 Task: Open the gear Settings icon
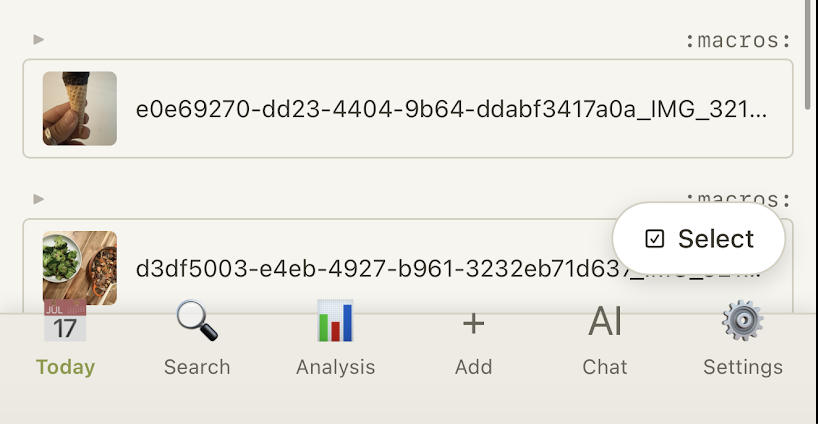pyautogui.click(x=743, y=322)
